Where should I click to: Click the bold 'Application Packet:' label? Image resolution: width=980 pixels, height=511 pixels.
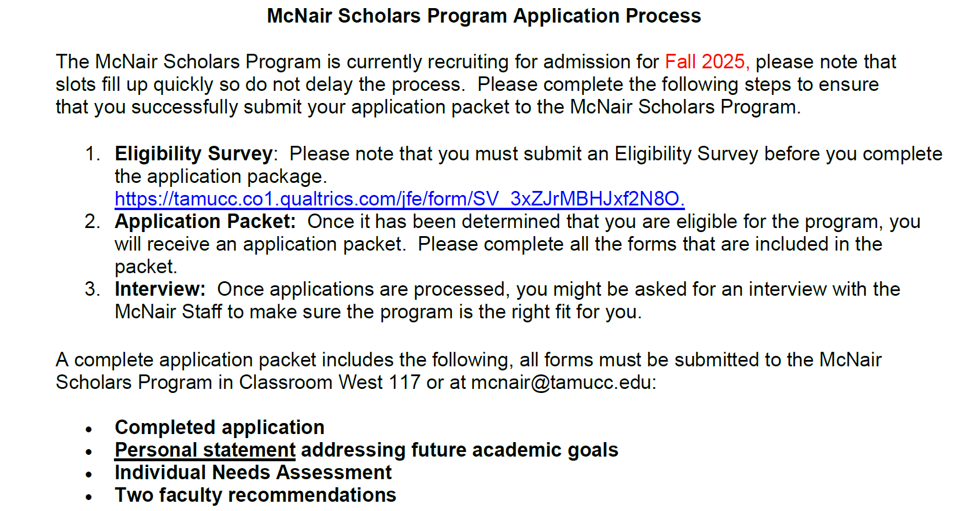205,222
